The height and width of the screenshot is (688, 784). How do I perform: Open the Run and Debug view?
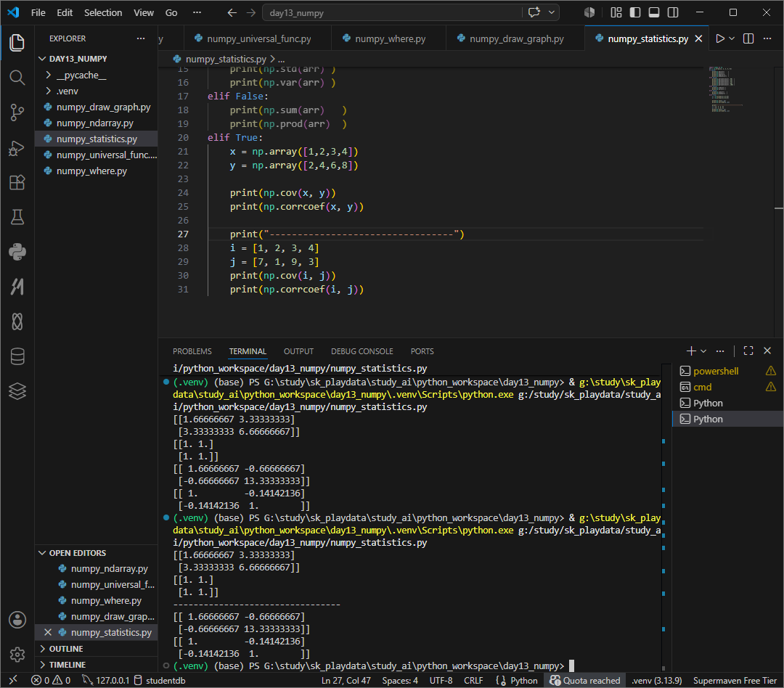tap(17, 148)
